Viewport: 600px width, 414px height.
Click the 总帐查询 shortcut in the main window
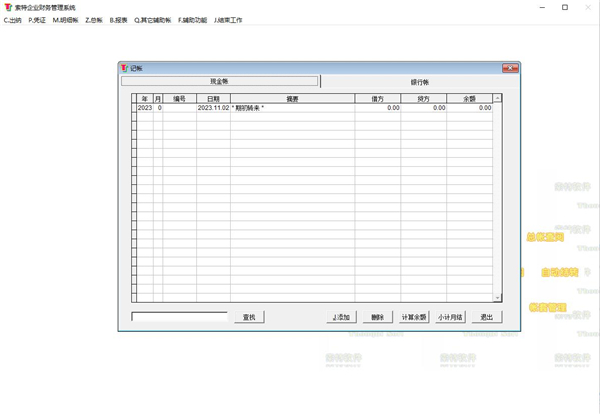tap(545, 237)
